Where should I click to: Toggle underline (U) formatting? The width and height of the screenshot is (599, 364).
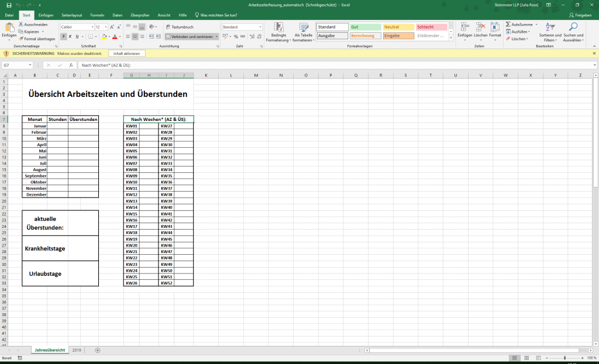pyautogui.click(x=77, y=37)
